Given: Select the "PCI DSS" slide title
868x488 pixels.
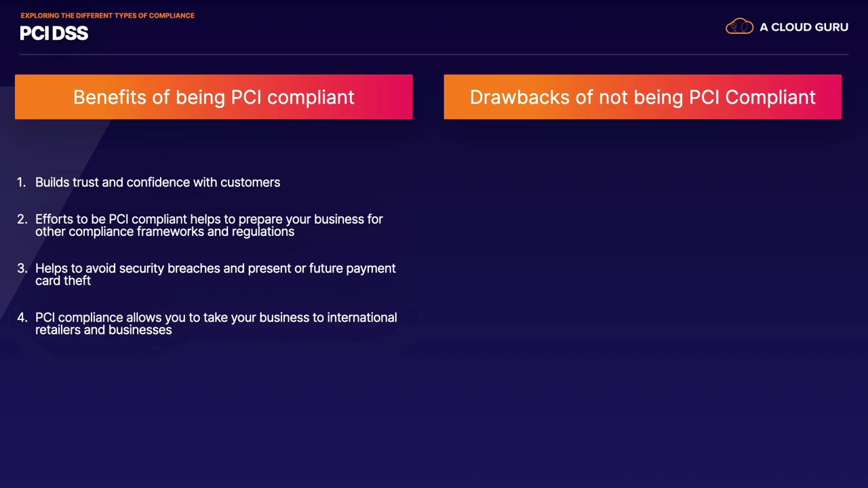Looking at the screenshot, I should tap(54, 33).
